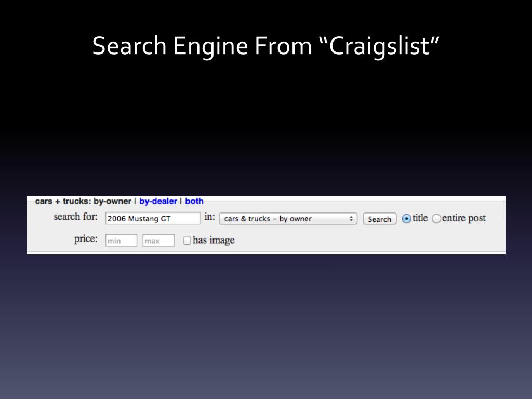Click the 'cars + trucks: by-owner' text
Viewport: 532px width, 399px height.
83,201
